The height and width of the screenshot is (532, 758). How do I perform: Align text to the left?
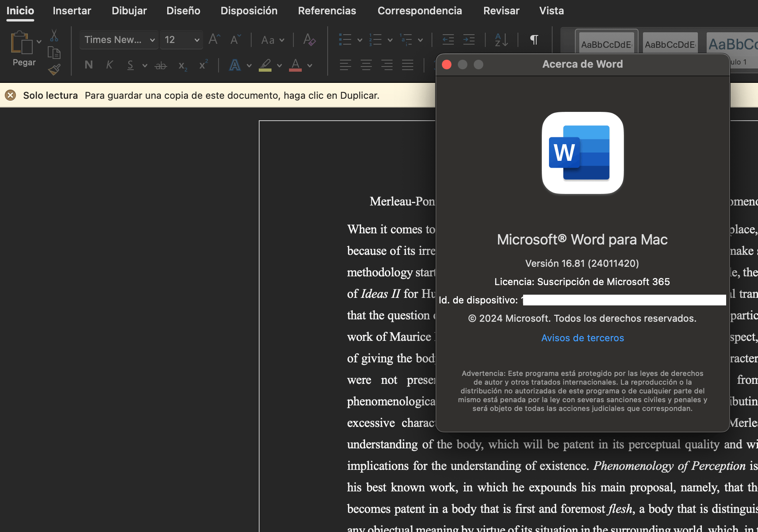pyautogui.click(x=345, y=65)
